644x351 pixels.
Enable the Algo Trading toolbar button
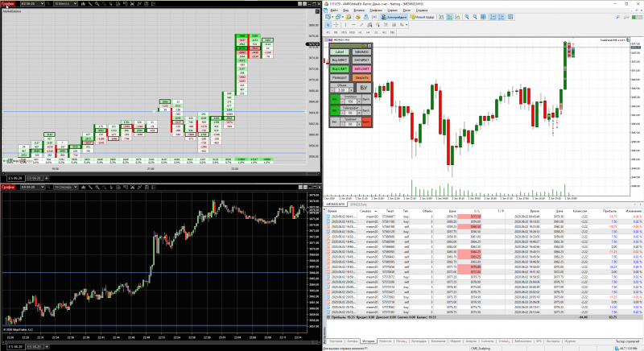[x=394, y=17]
